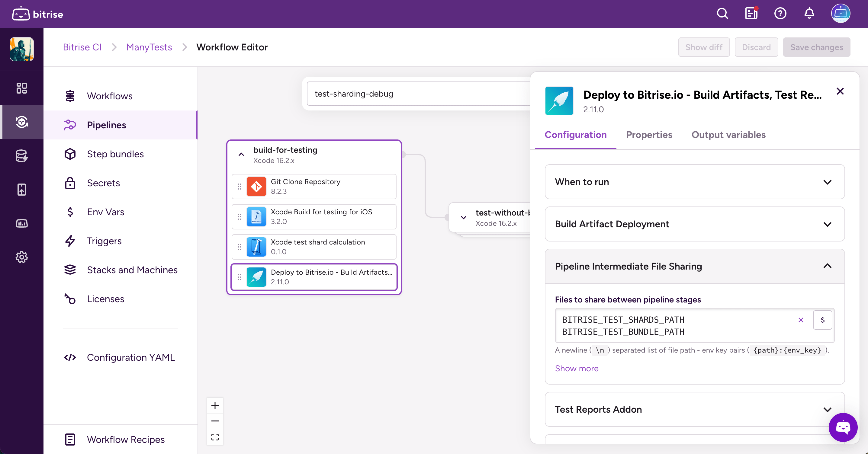Click the search magnifier icon in header

pos(722,14)
